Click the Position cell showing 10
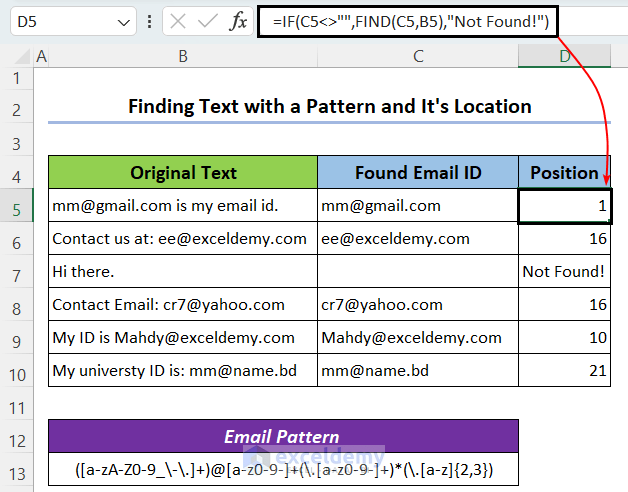Image resolution: width=628 pixels, height=492 pixels. coord(564,337)
